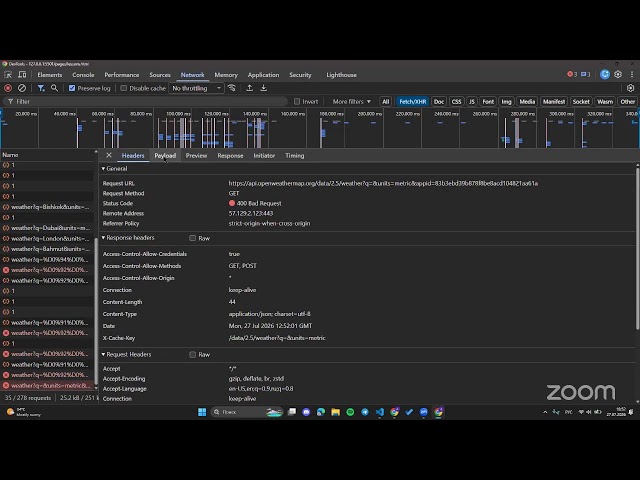The image size is (640, 480).
Task: Toggle the Img filter chip
Action: coord(506,101)
